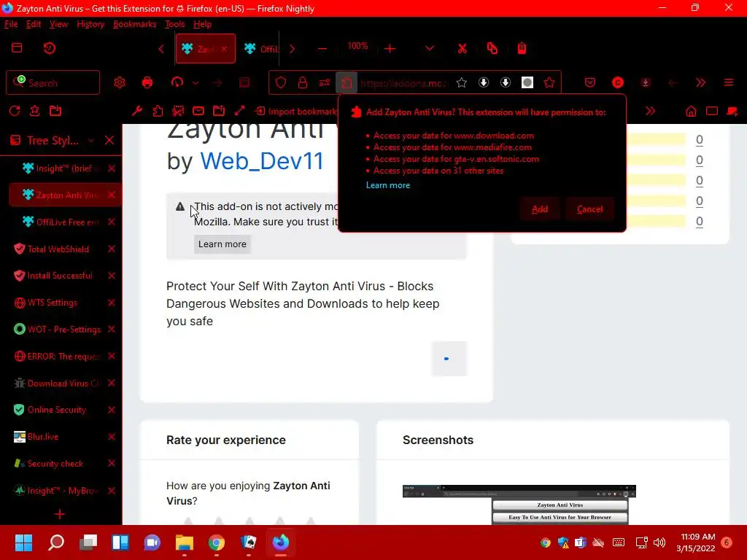Open the hamburger application menu
The image size is (747, 560).
(x=729, y=83)
